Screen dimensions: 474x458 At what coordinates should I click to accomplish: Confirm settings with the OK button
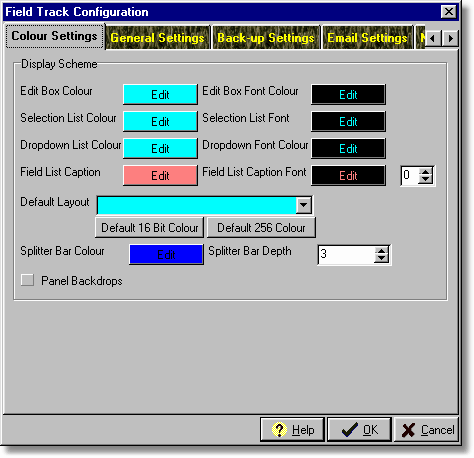359,430
